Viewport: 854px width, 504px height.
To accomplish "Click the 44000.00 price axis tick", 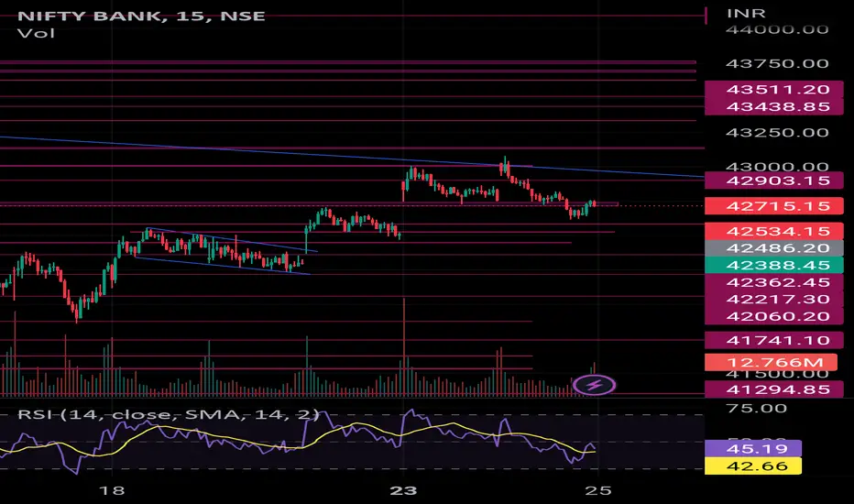I will click(777, 29).
